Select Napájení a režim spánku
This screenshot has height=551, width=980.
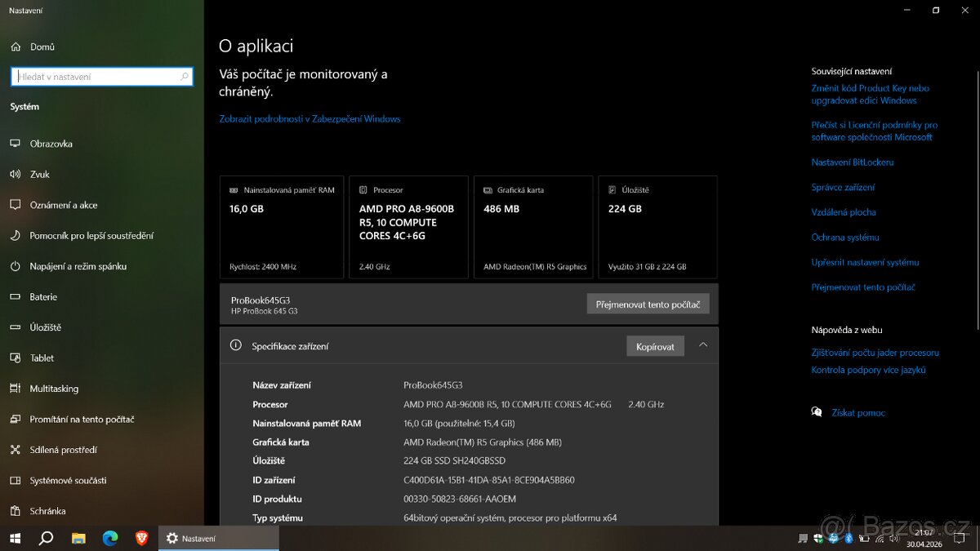(x=78, y=266)
